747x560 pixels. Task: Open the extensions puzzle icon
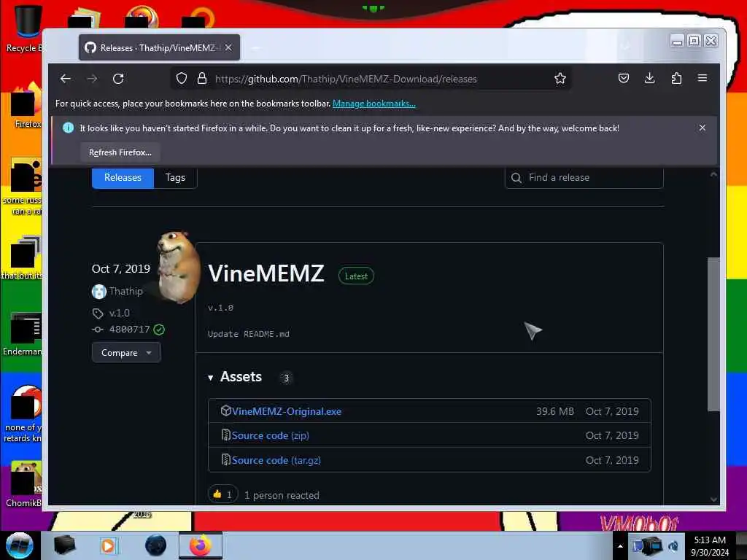tap(676, 79)
